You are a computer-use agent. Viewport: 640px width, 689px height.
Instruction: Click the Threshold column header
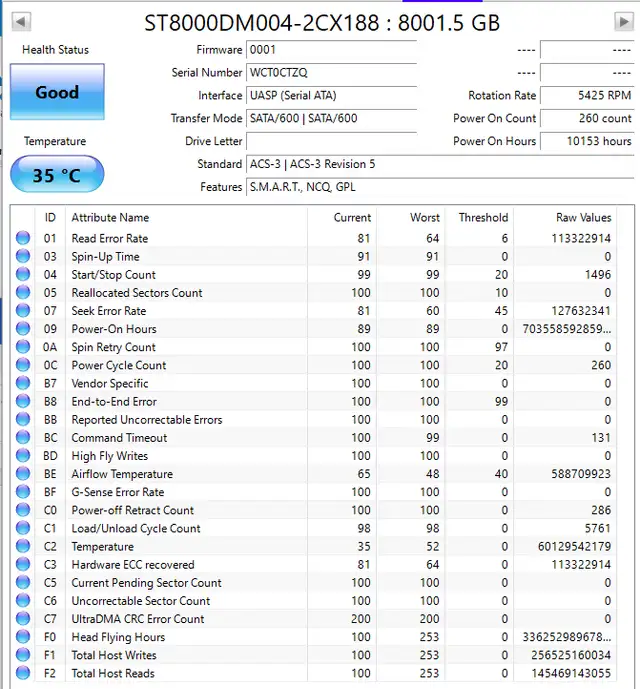coord(483,218)
